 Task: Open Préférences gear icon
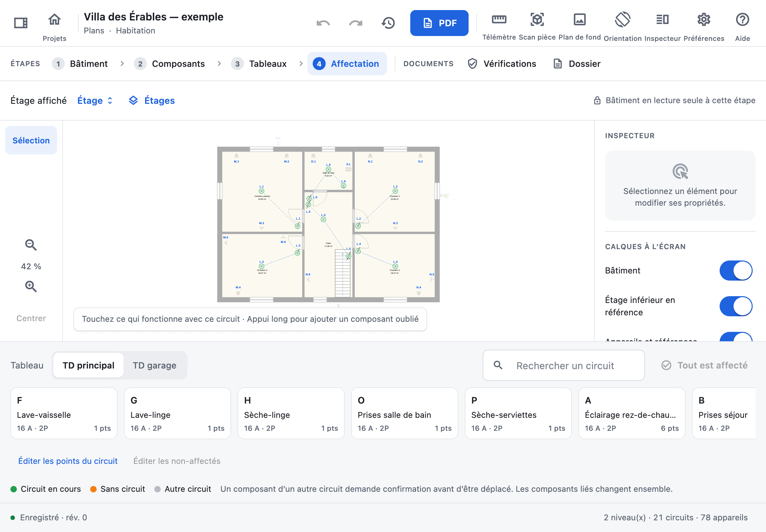[x=704, y=20]
